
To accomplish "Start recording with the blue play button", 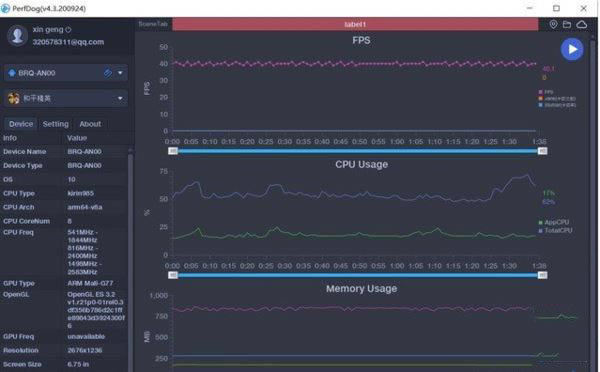I will click(572, 49).
